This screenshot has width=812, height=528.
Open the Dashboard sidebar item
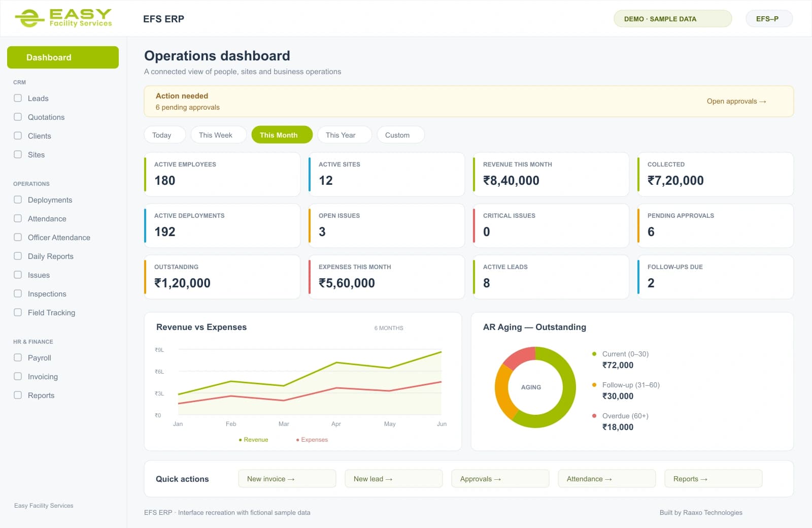(x=63, y=57)
